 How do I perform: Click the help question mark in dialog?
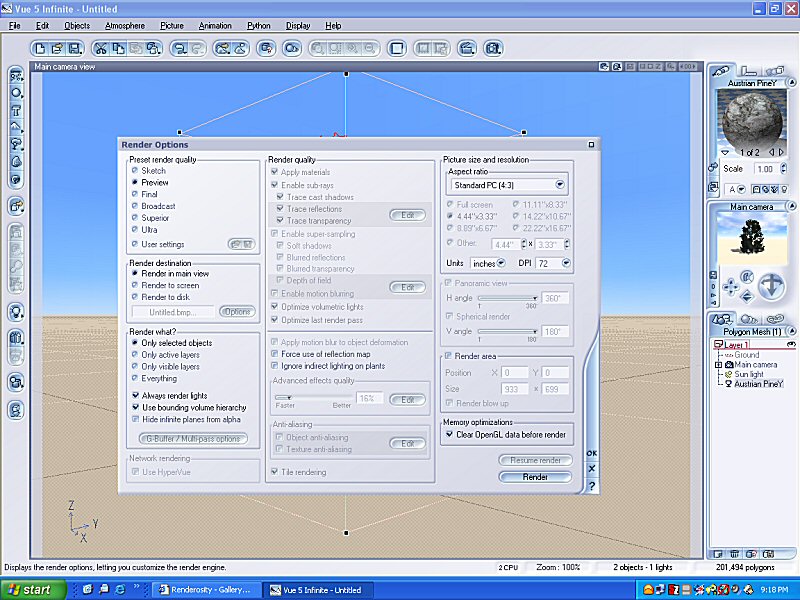click(x=592, y=485)
